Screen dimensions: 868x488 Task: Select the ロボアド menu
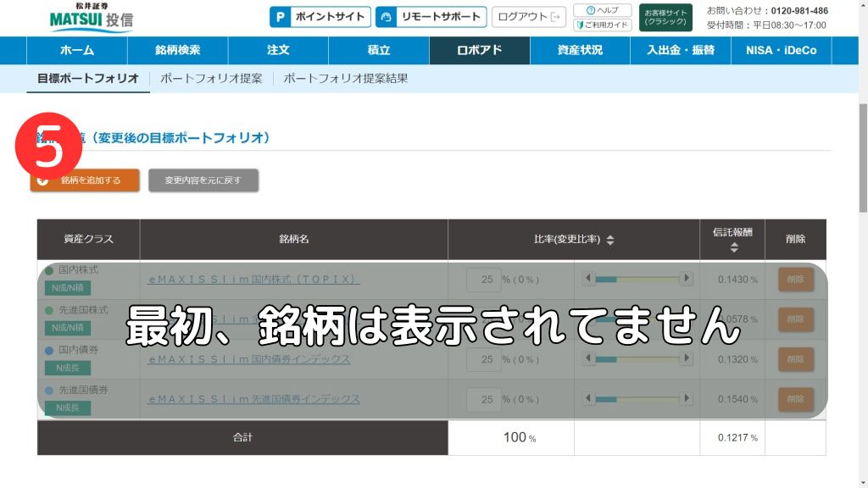tap(480, 50)
